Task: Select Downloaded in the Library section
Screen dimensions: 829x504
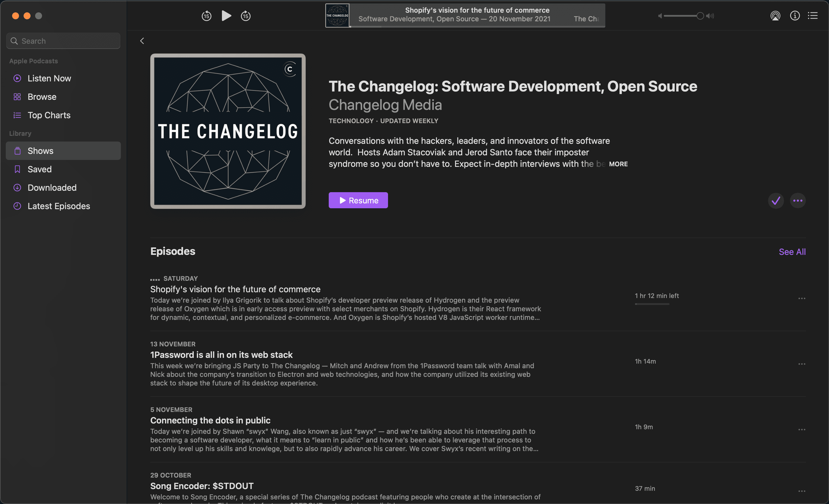Action: [52, 188]
